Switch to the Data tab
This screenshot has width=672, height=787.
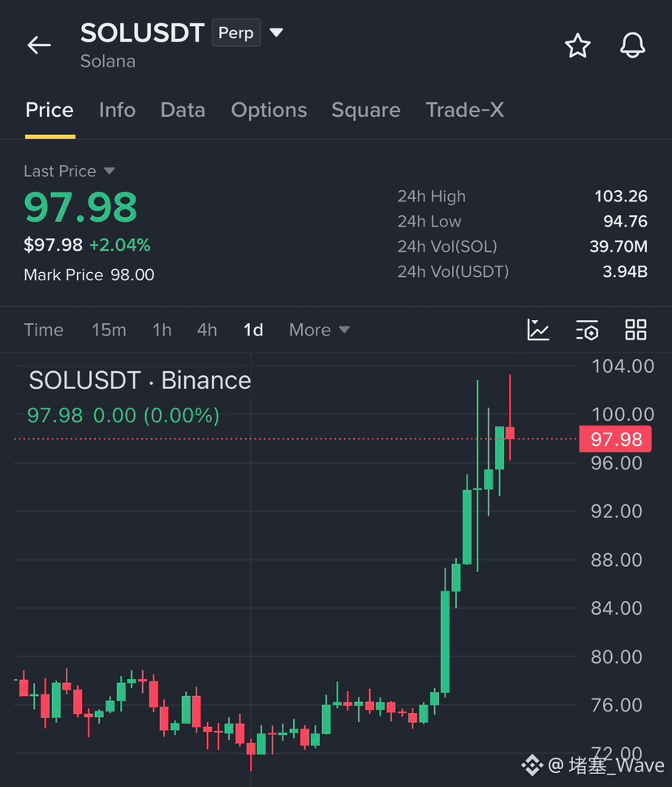(x=183, y=110)
